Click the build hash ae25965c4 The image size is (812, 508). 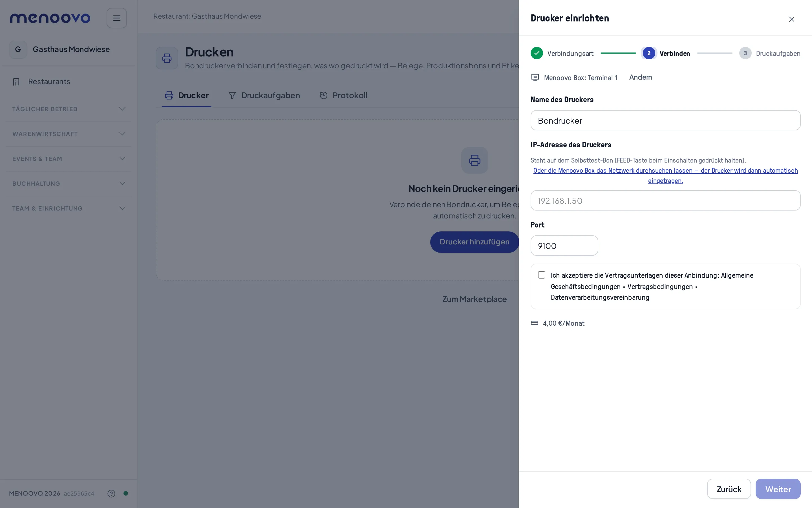pyautogui.click(x=79, y=493)
